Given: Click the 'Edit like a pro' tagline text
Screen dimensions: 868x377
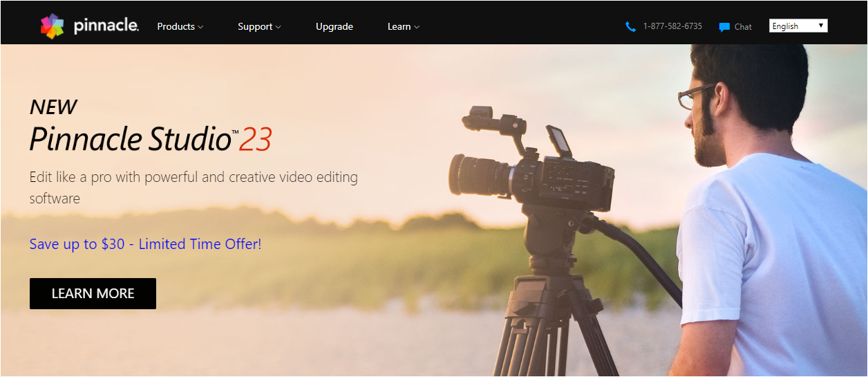Looking at the screenshot, I should point(194,187).
